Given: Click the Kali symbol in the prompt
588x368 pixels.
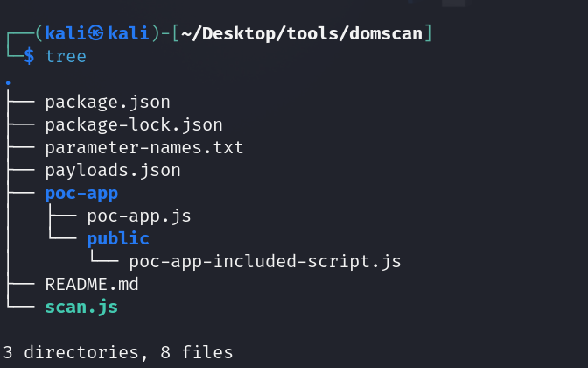Looking at the screenshot, I should (95, 34).
